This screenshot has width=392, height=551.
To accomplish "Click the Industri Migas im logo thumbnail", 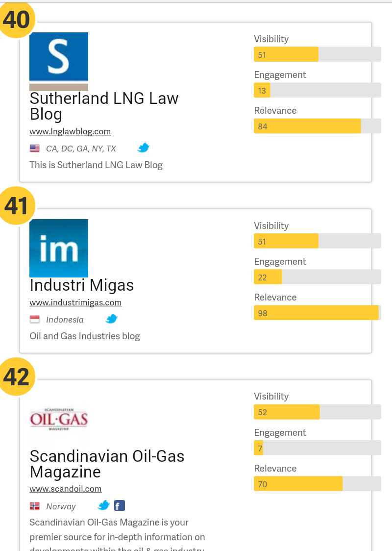I will click(x=59, y=248).
